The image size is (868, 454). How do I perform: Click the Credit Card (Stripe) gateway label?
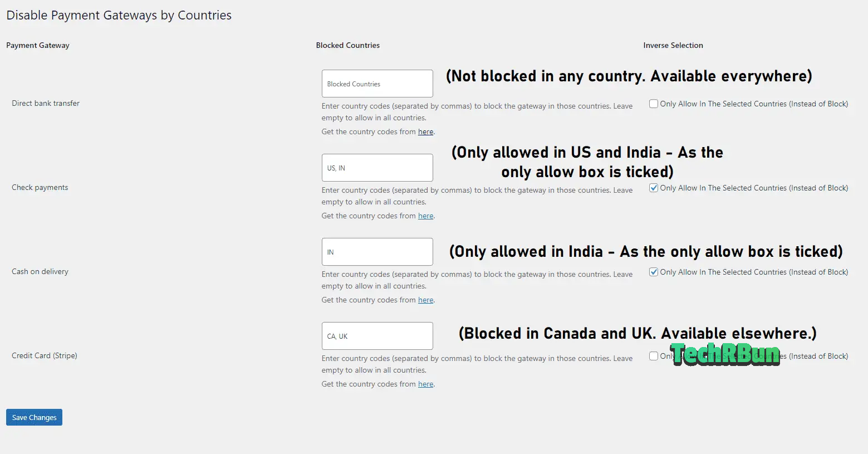tap(45, 355)
